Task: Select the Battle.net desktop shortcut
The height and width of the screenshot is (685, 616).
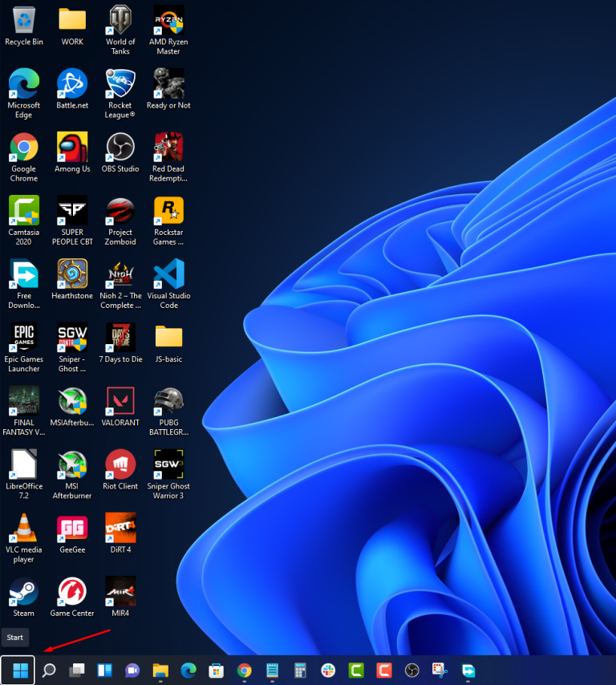Action: click(72, 90)
